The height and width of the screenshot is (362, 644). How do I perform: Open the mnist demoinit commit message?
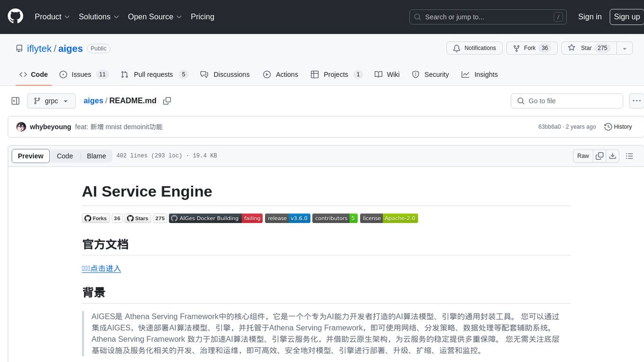(x=119, y=127)
